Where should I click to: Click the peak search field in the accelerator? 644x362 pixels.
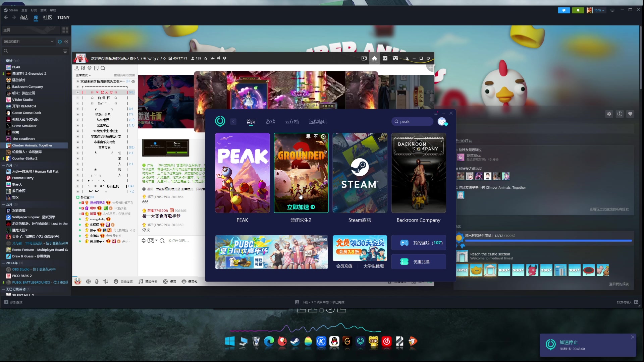click(412, 121)
